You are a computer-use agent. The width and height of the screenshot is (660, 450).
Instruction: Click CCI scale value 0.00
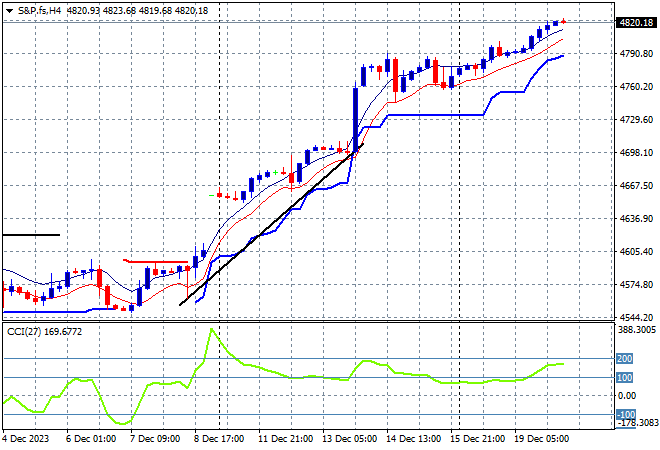pyautogui.click(x=627, y=396)
